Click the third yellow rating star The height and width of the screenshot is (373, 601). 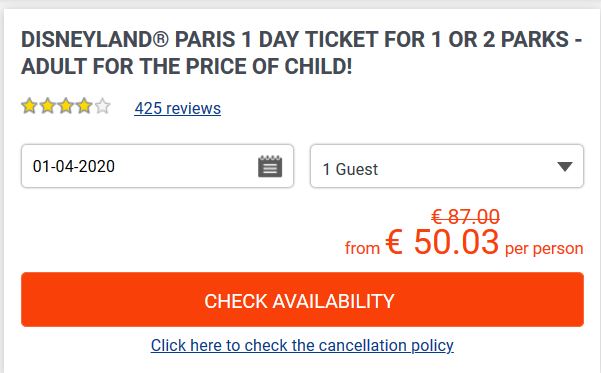click(66, 106)
